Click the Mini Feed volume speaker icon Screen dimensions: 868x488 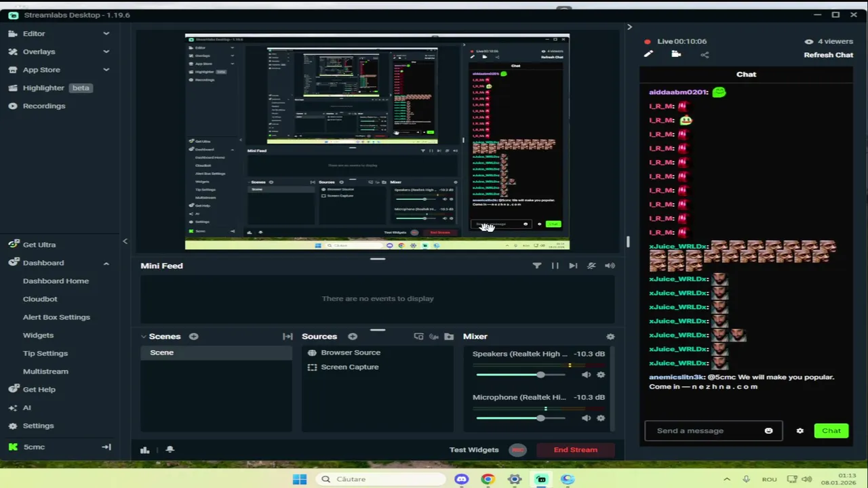(x=610, y=266)
